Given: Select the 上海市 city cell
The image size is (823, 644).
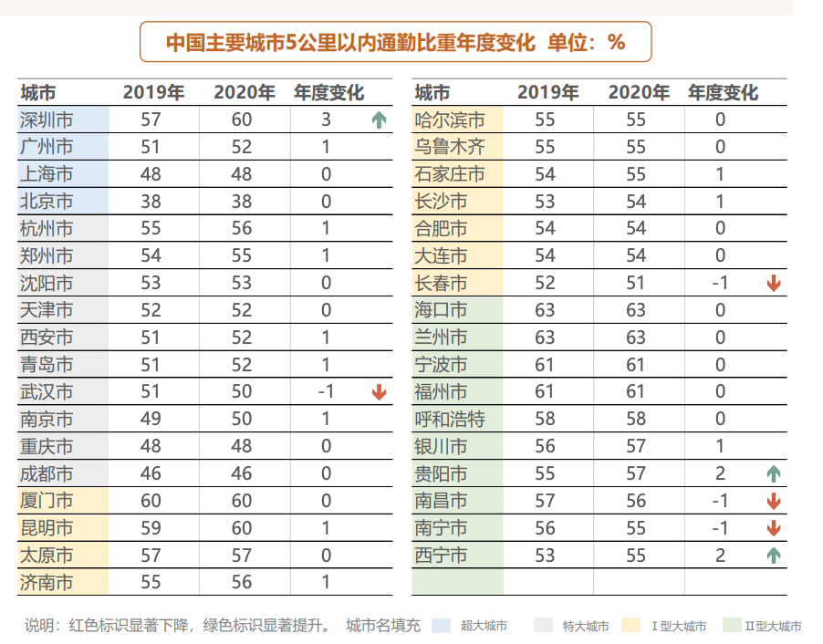Looking at the screenshot, I should tap(63, 174).
